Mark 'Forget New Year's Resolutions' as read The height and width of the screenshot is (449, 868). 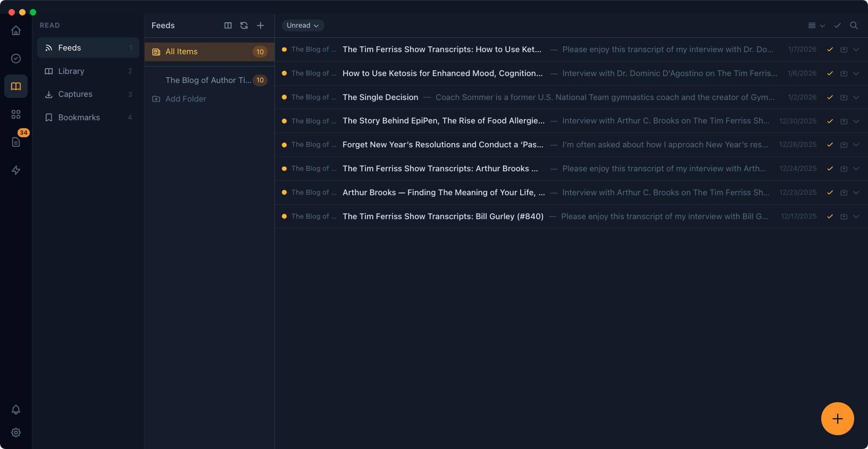(830, 145)
